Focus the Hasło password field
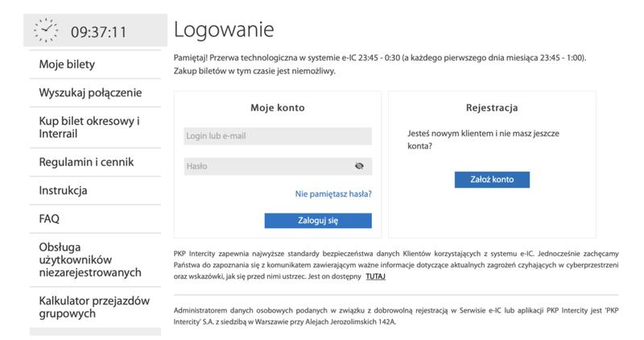 [268, 166]
